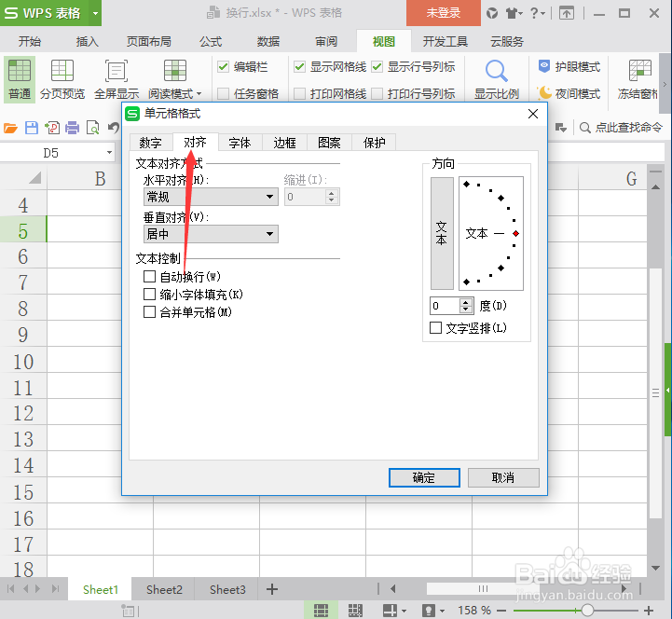The width and height of the screenshot is (672, 619).
Task: Enable Vertical Text (文字竖排) checkbox
Action: [435, 328]
